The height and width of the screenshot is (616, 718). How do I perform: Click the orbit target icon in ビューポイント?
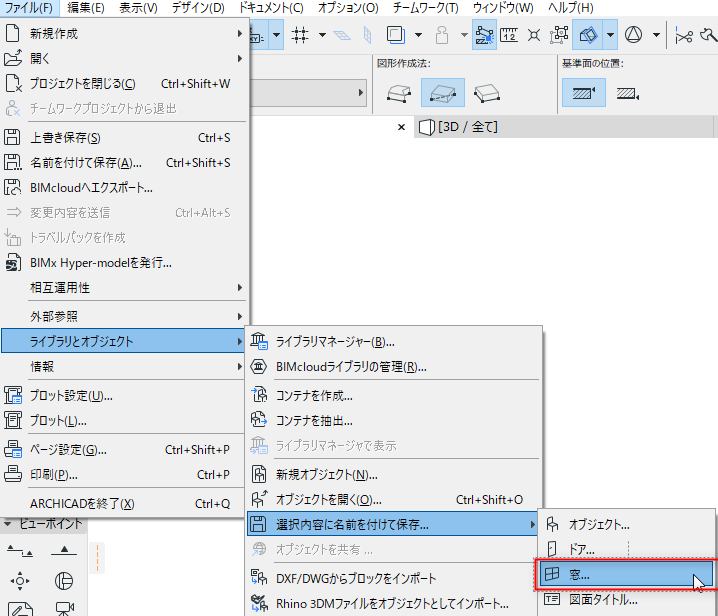click(20, 581)
